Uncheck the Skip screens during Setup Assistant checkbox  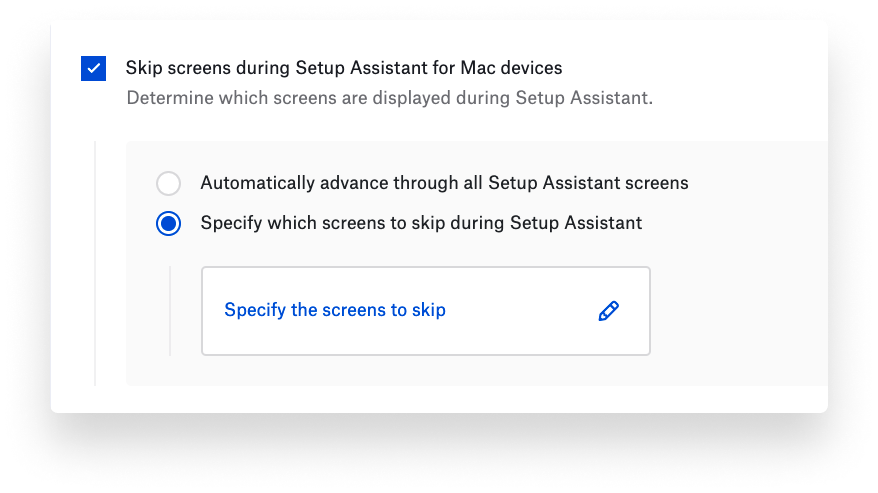94,69
